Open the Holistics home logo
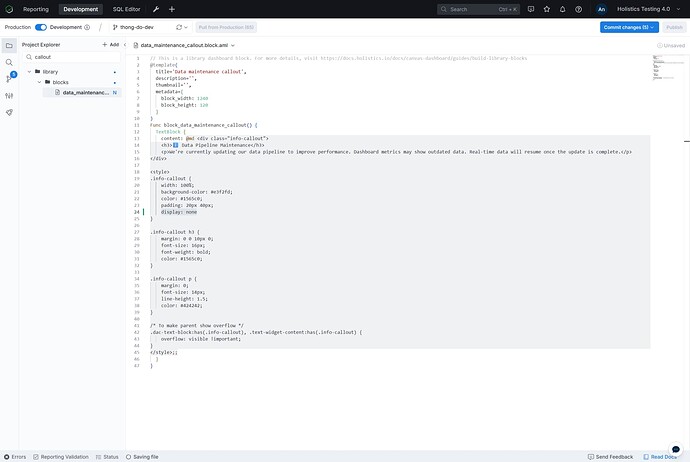The width and height of the screenshot is (690, 462). pyautogui.click(x=9, y=9)
